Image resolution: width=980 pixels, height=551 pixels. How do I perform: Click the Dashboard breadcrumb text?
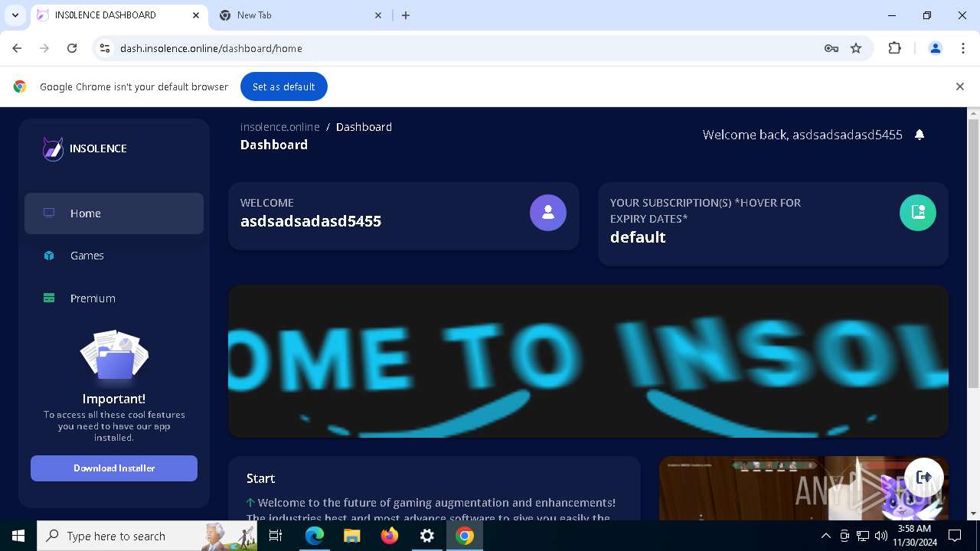364,127
